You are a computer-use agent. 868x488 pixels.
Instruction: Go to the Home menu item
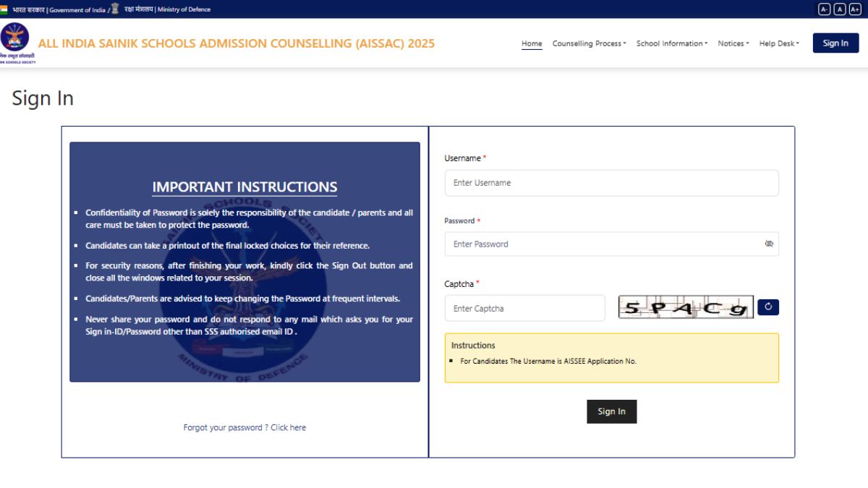click(532, 43)
